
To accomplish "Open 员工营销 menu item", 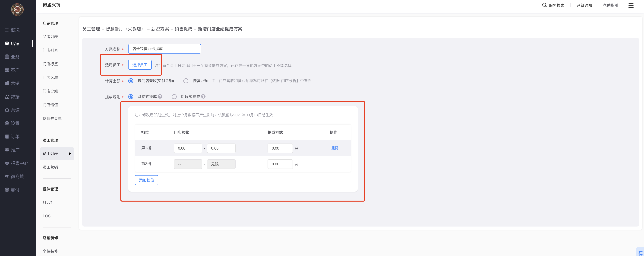I will point(50,167).
